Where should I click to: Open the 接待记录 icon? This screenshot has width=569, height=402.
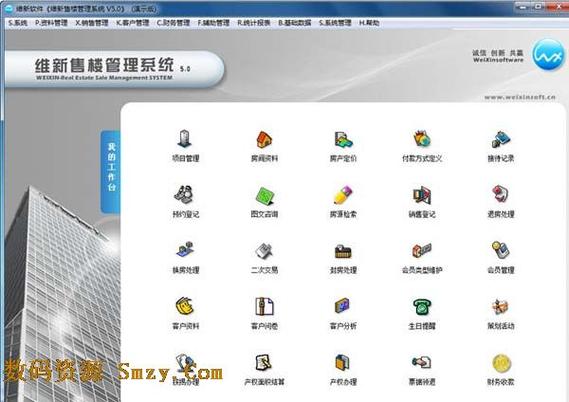click(x=501, y=140)
